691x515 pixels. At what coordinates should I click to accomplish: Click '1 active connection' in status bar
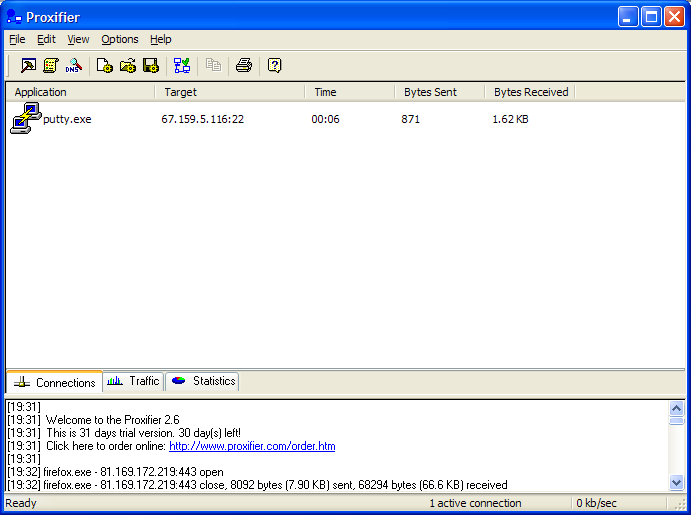[x=476, y=503]
